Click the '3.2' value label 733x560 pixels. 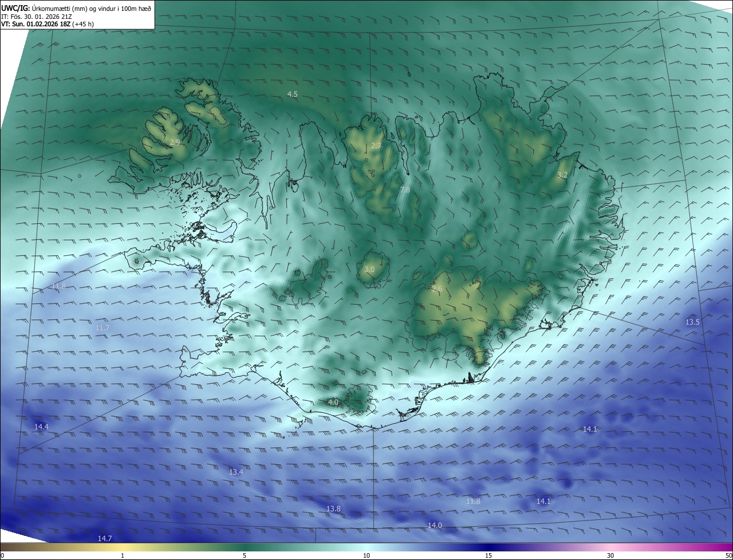tap(562, 175)
